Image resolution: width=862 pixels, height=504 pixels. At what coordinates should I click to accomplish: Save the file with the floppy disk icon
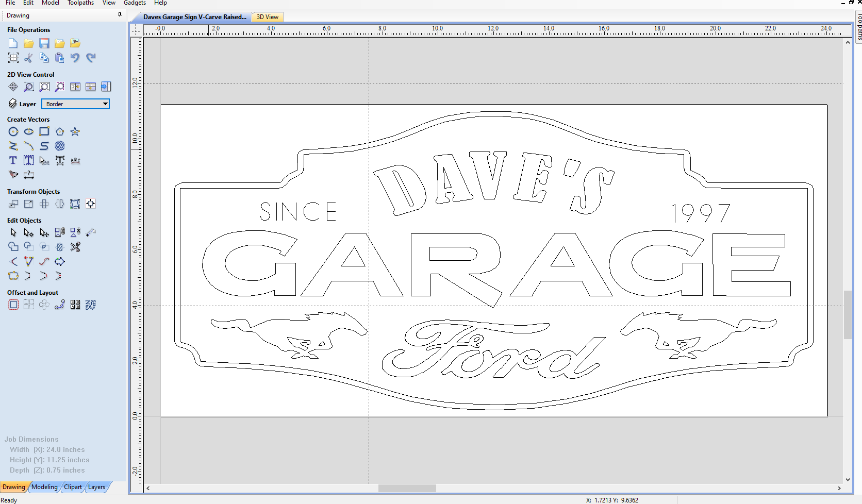click(44, 43)
